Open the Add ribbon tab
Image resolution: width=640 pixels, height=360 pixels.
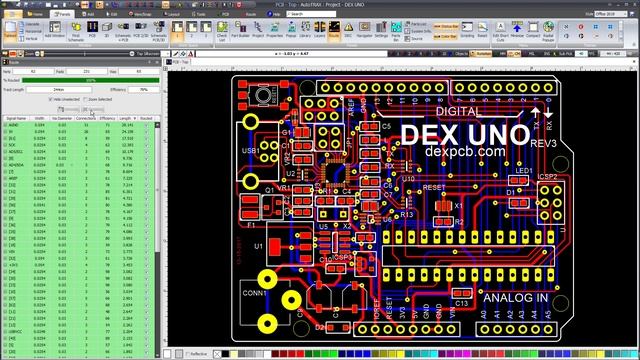tap(88, 14)
